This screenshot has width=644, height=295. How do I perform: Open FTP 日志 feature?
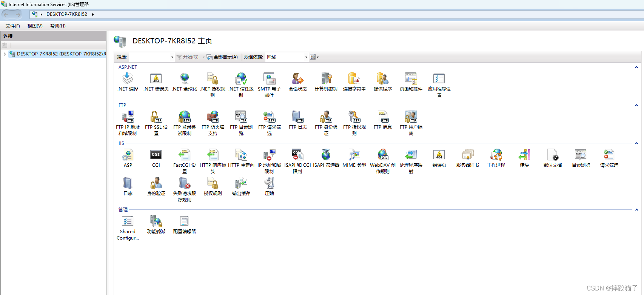point(298,120)
